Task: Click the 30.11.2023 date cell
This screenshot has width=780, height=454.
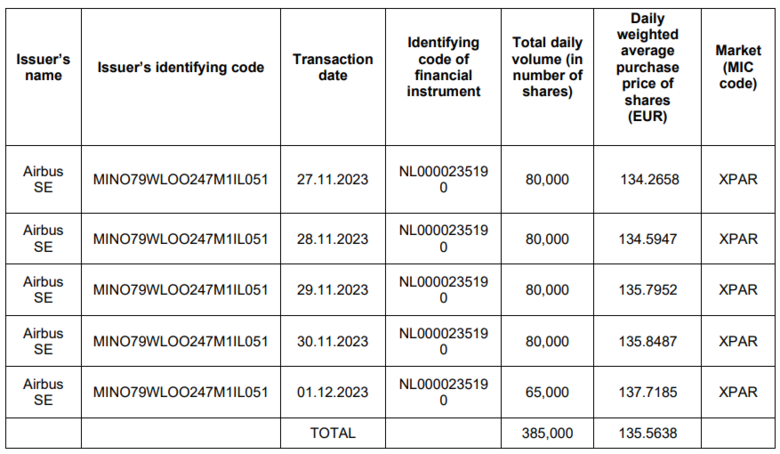Action: (332, 342)
